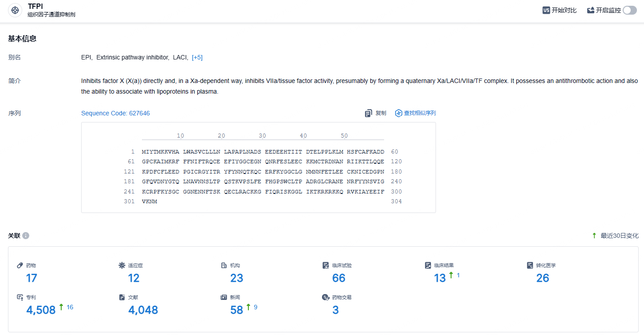Open the 适应症 count of 12
This screenshot has height=335, width=644.
pos(134,278)
